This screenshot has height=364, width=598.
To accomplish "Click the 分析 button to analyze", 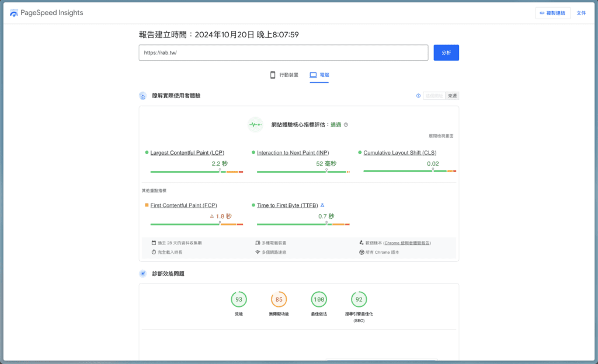I will [446, 52].
